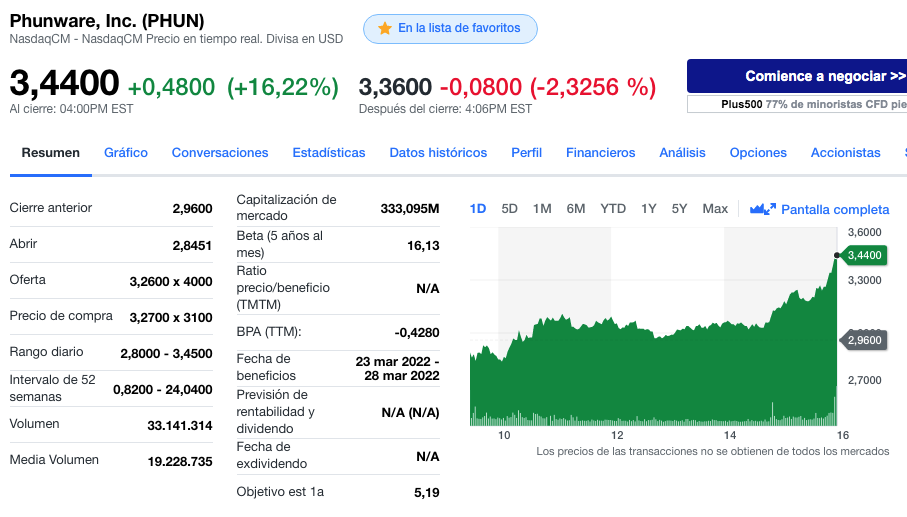
Task: Open the Financieros tab
Action: click(600, 153)
